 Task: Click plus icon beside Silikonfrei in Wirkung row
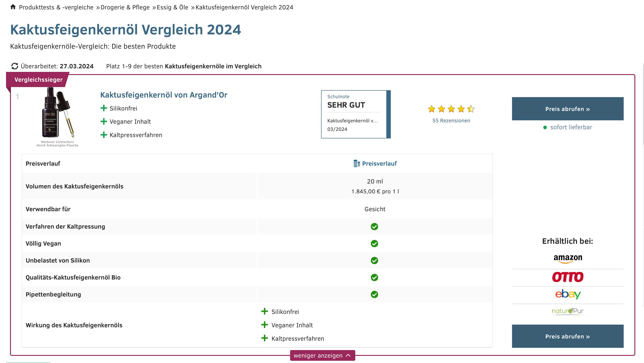(x=264, y=311)
